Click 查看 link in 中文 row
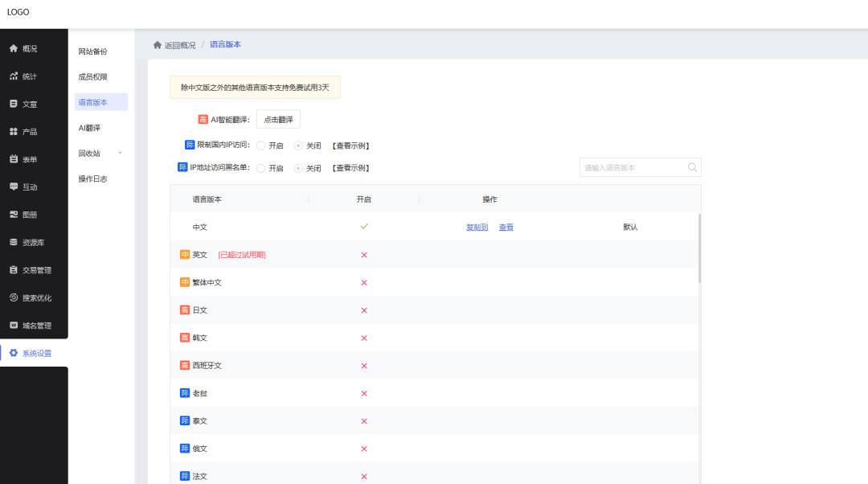 coord(506,227)
